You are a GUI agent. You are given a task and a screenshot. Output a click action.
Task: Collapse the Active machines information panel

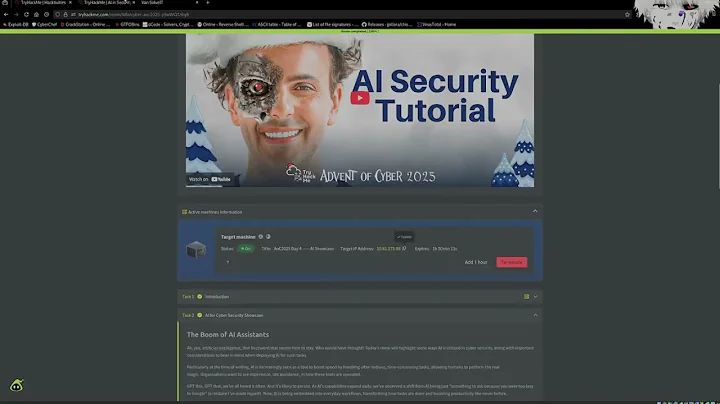pyautogui.click(x=535, y=211)
